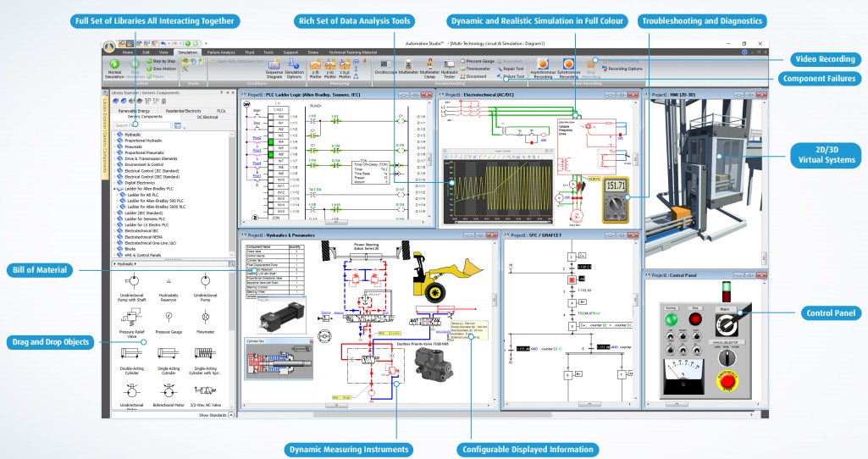Open the Hydraulic Tester instrument
The width and height of the screenshot is (868, 459).
coord(450,67)
